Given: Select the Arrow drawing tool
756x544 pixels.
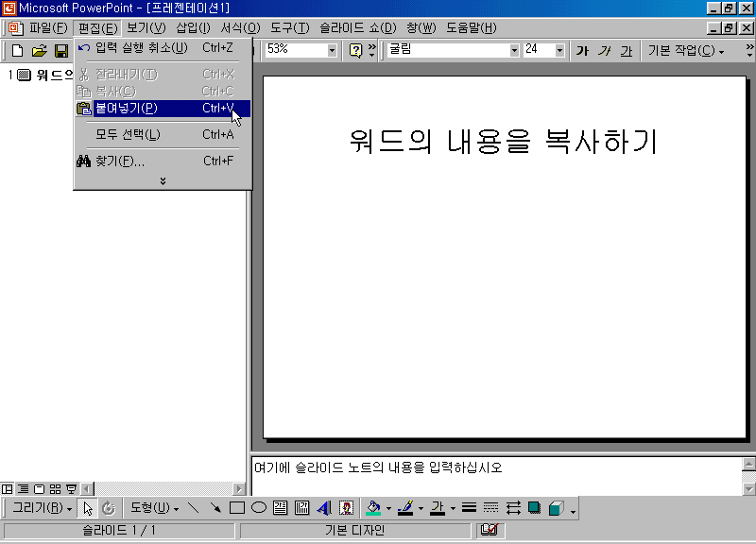Looking at the screenshot, I should [x=215, y=508].
